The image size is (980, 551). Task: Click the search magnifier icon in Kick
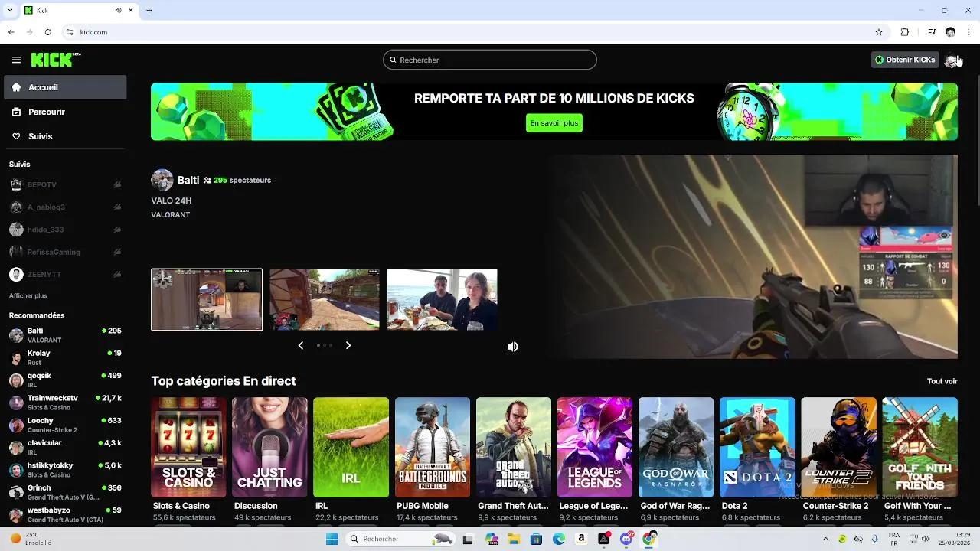(394, 60)
